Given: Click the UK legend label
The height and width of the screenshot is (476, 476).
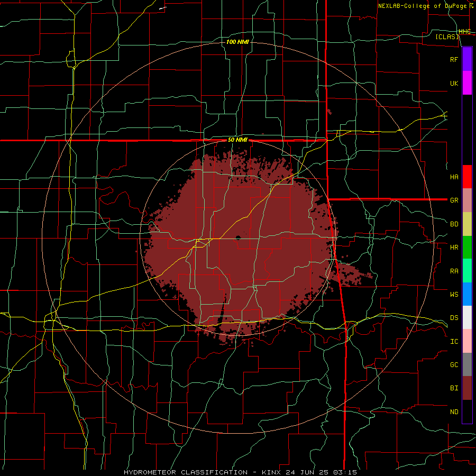Looking at the screenshot, I should [x=454, y=83].
